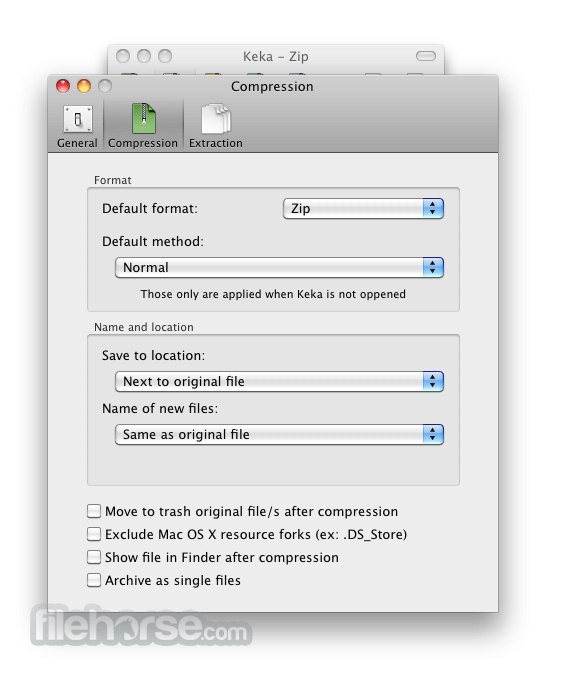Image resolution: width=562 pixels, height=676 pixels.
Task: Click the toolbar toggle pill in Keka window
Action: [x=426, y=56]
